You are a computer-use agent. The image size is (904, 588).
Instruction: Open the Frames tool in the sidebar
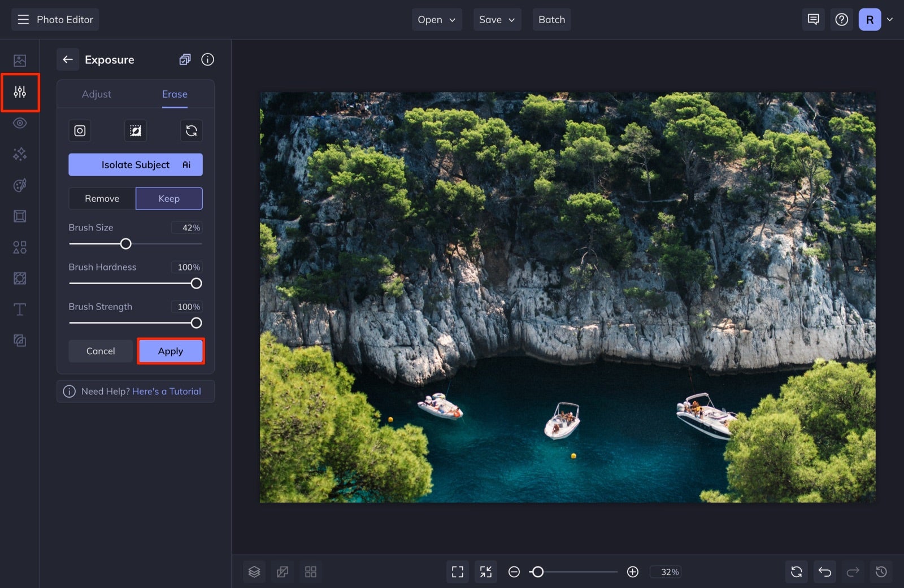20,216
